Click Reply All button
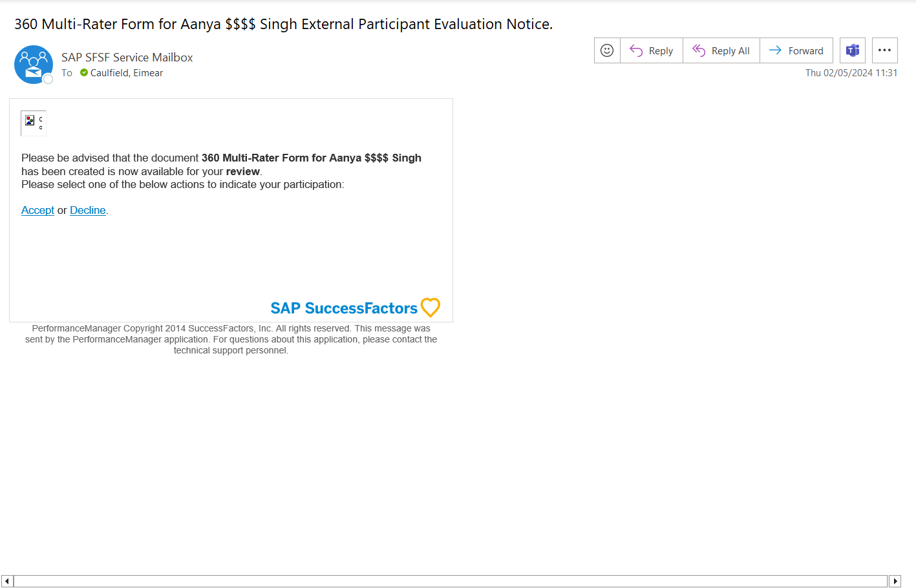The image size is (916, 588). tap(721, 50)
